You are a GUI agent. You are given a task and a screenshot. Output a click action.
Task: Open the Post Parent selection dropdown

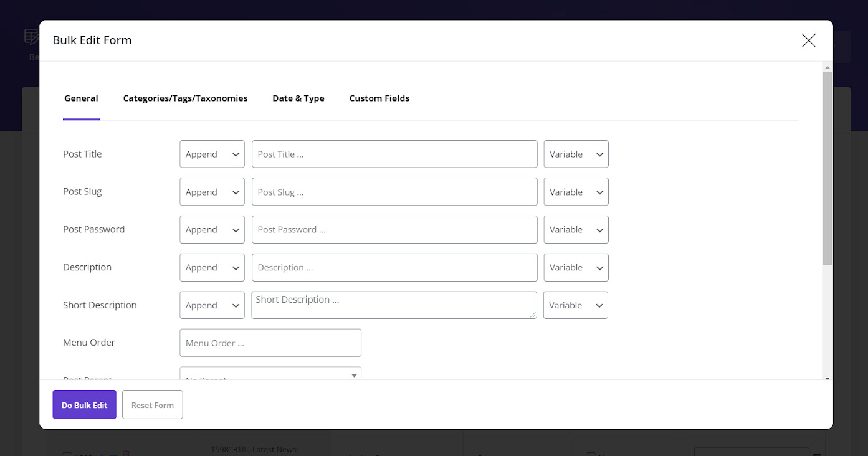270,374
